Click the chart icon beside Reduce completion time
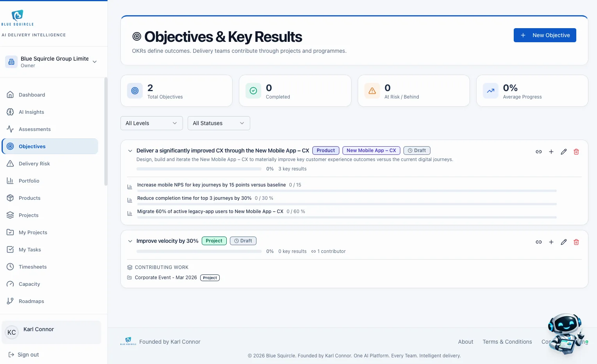The width and height of the screenshot is (597, 364). tap(130, 200)
